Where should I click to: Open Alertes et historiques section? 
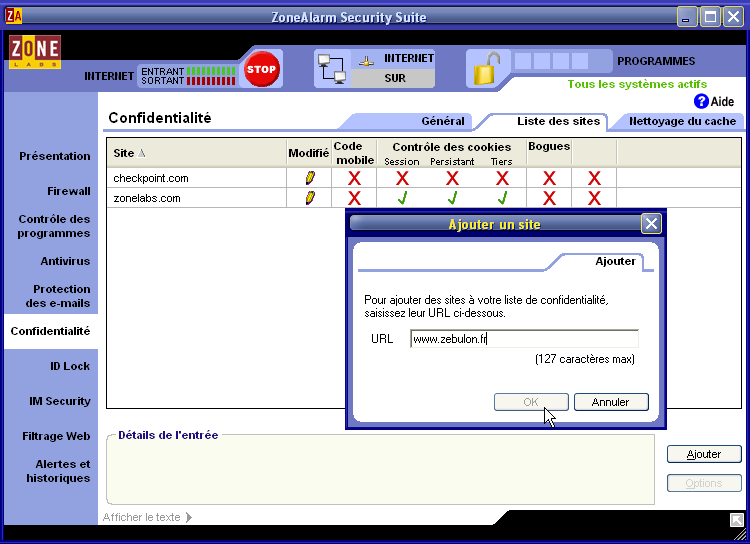click(58, 471)
